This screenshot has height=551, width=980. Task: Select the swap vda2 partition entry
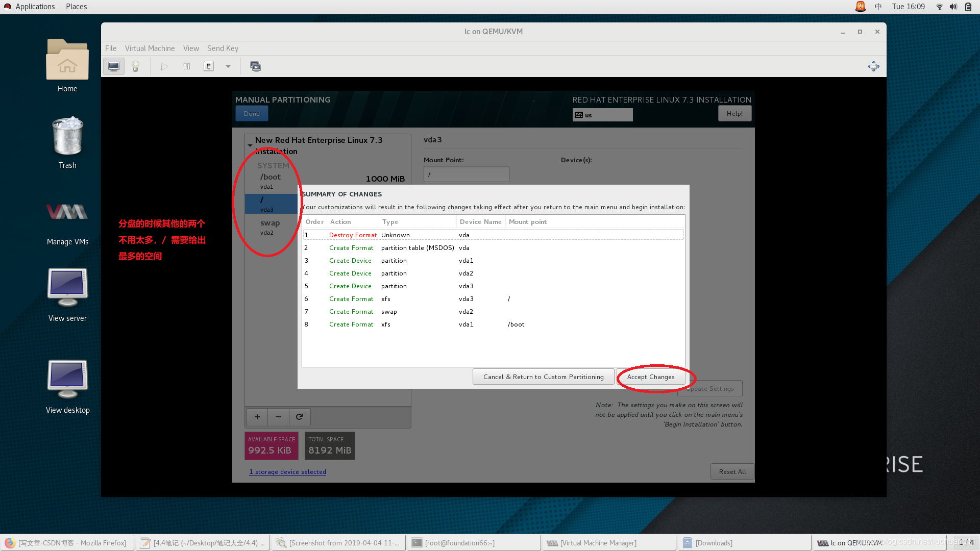[271, 227]
